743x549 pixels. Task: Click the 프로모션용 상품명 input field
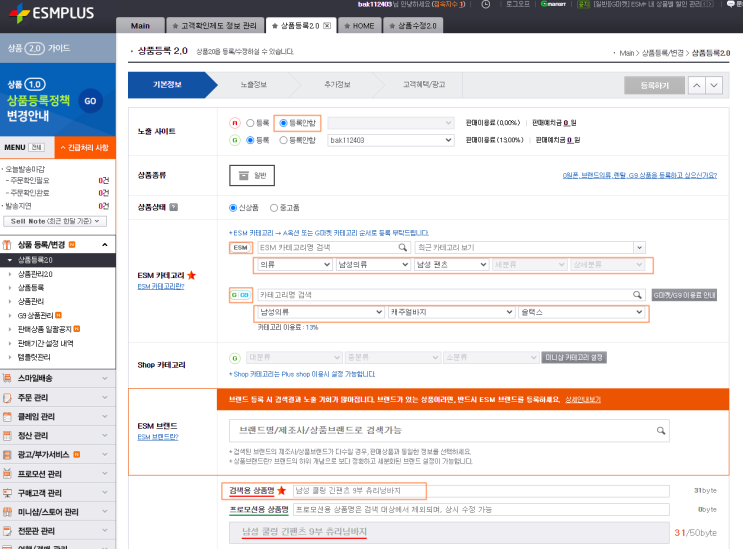(481, 510)
